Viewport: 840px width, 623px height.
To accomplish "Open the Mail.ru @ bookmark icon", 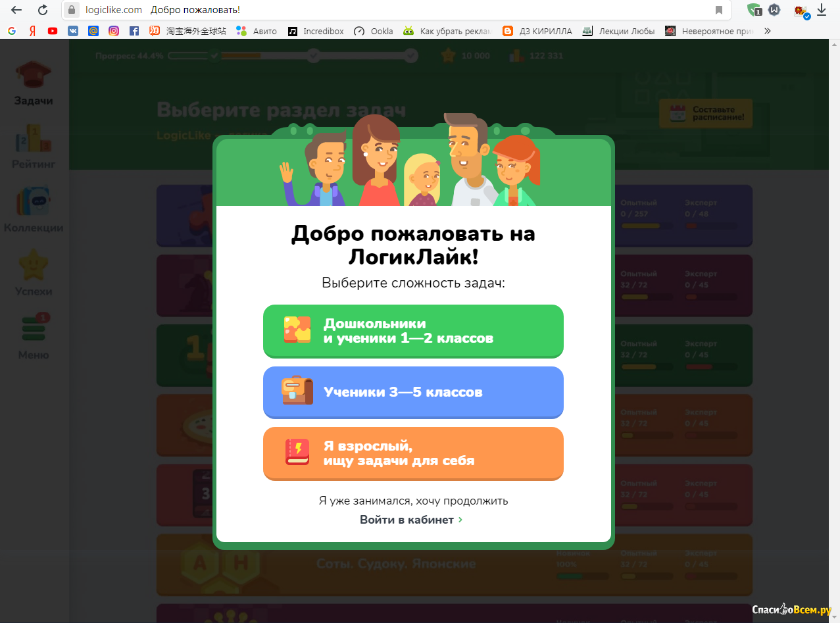I will 93,31.
